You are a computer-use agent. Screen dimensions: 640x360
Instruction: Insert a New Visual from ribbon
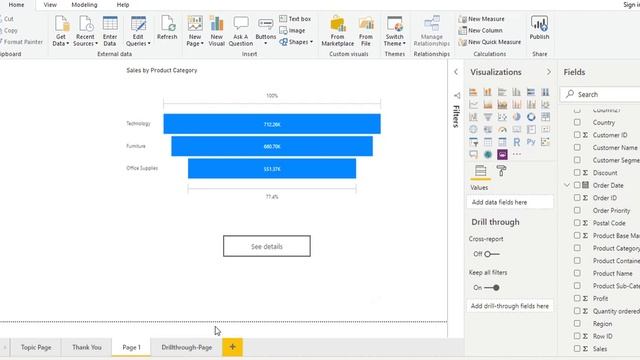click(x=217, y=31)
